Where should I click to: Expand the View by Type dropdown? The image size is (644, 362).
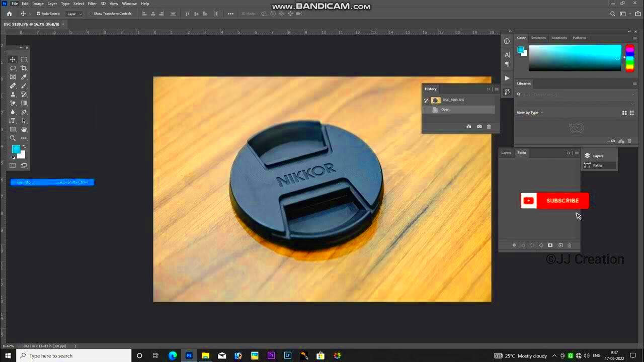click(530, 113)
